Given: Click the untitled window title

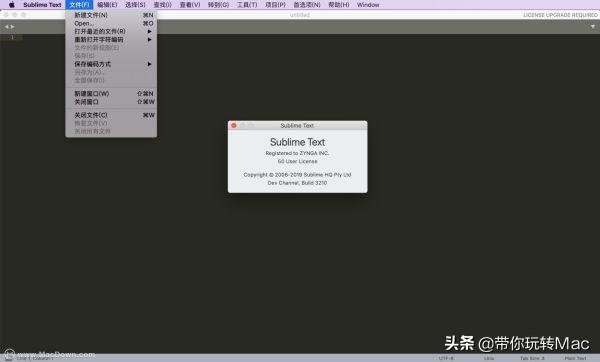Looking at the screenshot, I should tap(300, 15).
